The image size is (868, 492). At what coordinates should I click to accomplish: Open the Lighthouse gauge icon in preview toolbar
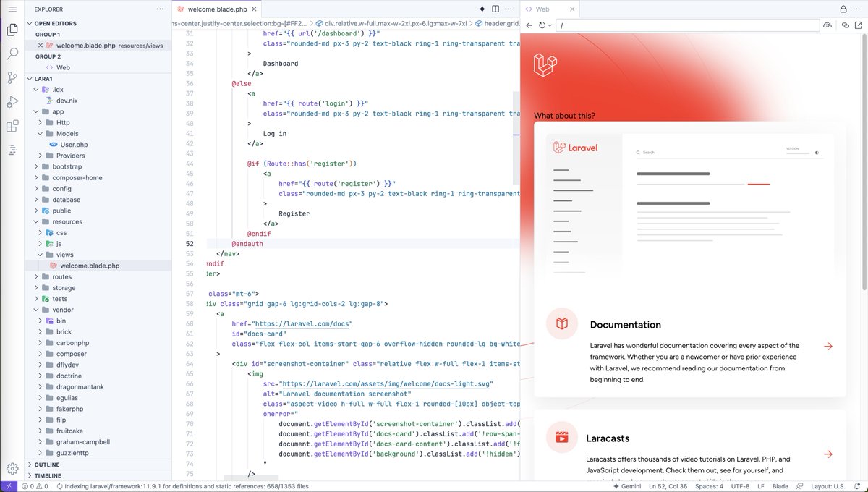click(828, 25)
